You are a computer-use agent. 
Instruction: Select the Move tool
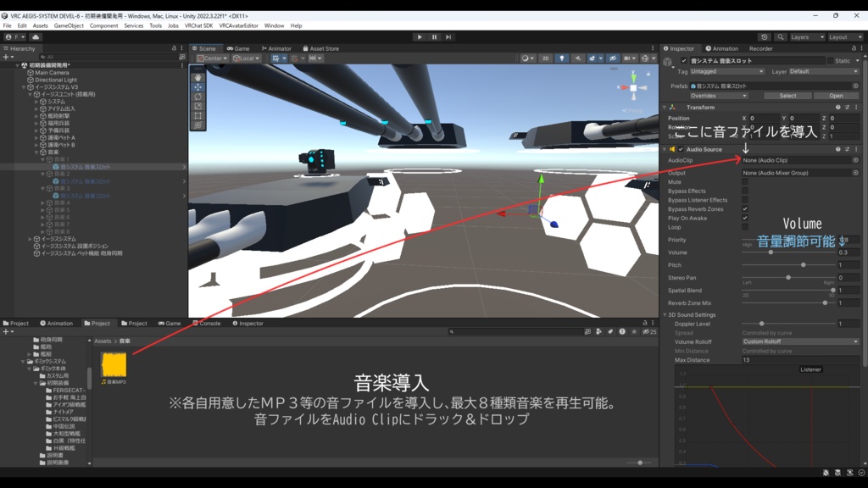[198, 87]
